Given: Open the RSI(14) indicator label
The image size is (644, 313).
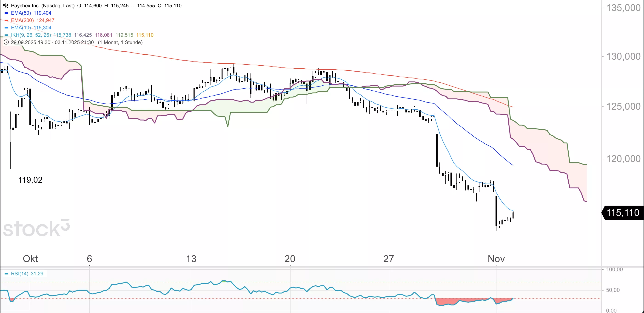Looking at the screenshot, I should 20,274.
